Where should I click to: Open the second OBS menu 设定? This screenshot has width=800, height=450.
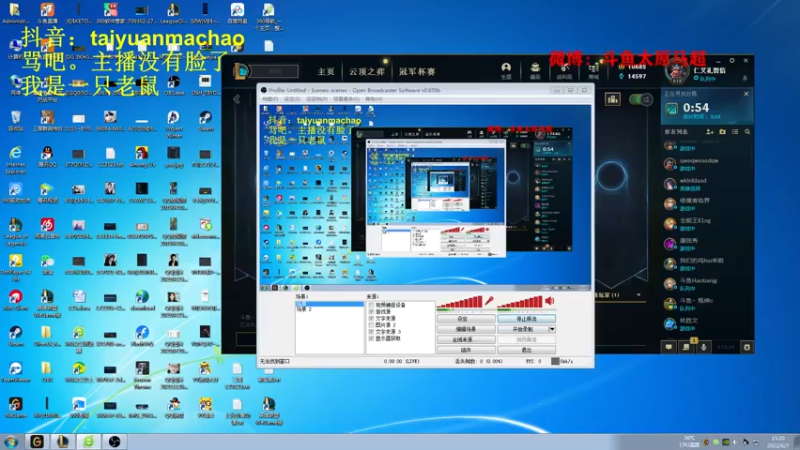(x=292, y=99)
